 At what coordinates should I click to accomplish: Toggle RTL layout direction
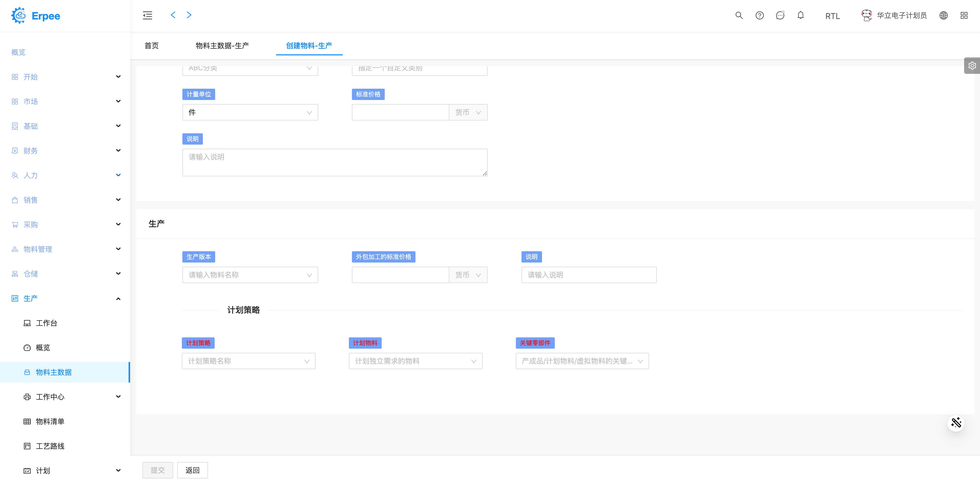(832, 16)
